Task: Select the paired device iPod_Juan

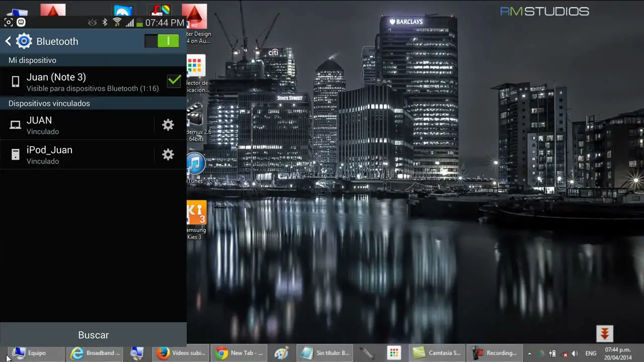Action: click(x=75, y=155)
